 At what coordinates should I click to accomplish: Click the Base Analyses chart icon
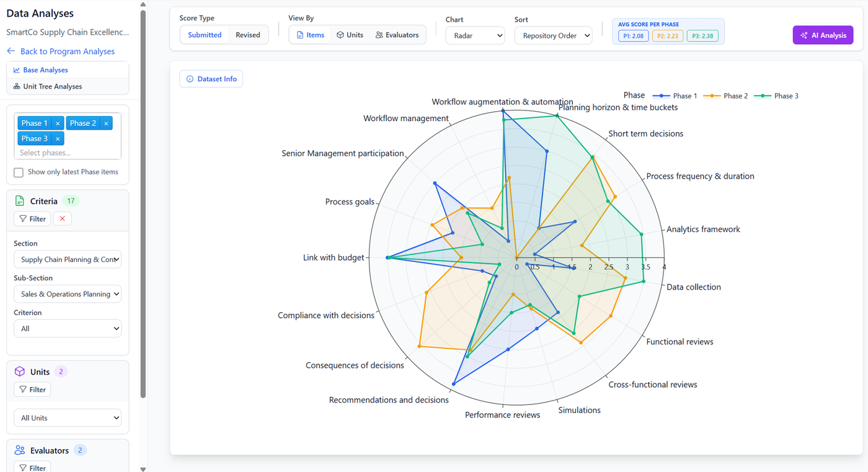pyautogui.click(x=17, y=70)
